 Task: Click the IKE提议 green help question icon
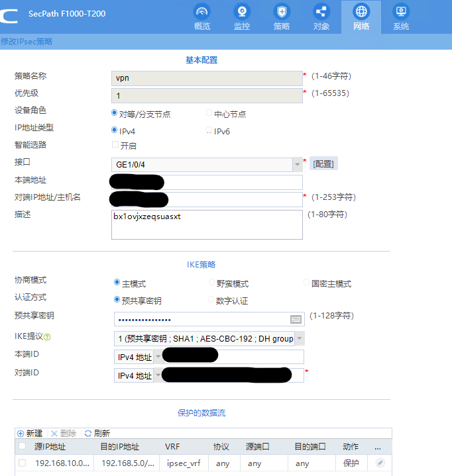click(x=47, y=337)
